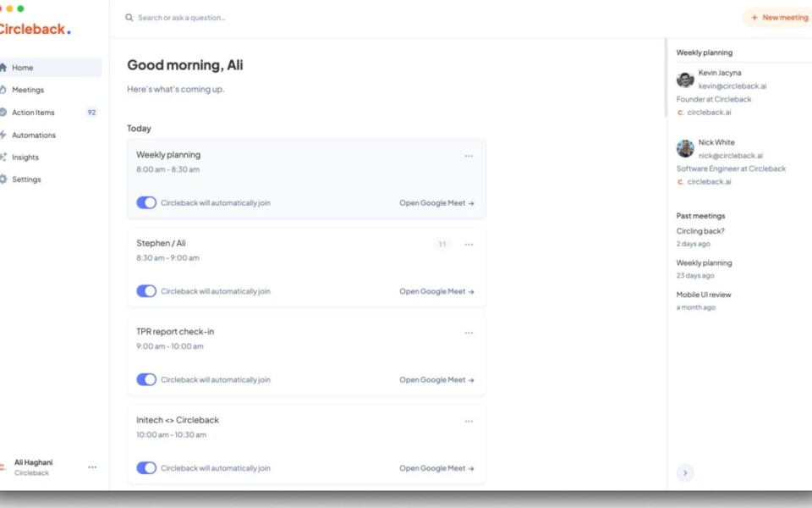The height and width of the screenshot is (508, 812).
Task: Toggle auto-join for Stephen / Ali
Action: [146, 291]
